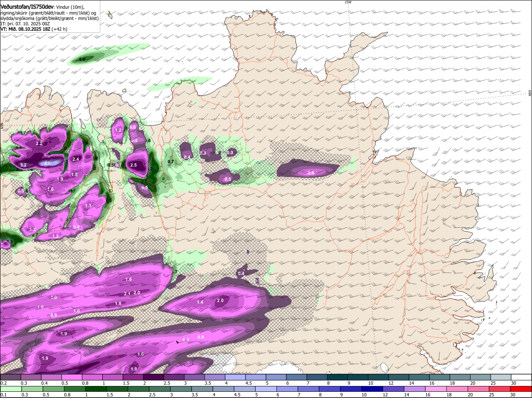The width and height of the screenshot is (532, 398).
Task: Pick lower scale green swatch for 0.5–0.8 mm
Action: click(54, 389)
